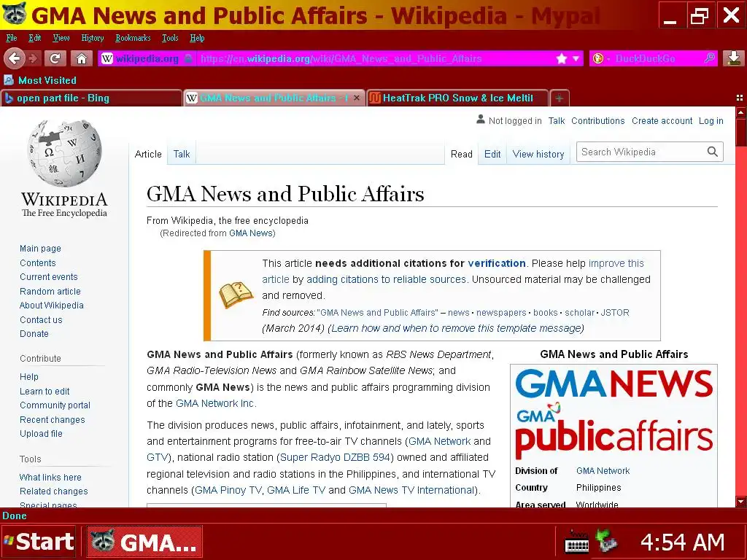Switch to the HeatTrak PRO Snow tab
This screenshot has width=747, height=560.
[458, 98]
